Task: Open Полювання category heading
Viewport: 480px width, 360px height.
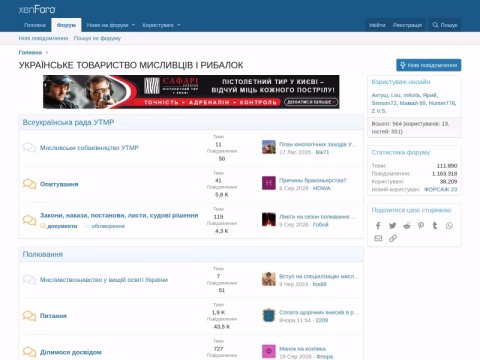Action: [x=43, y=254]
